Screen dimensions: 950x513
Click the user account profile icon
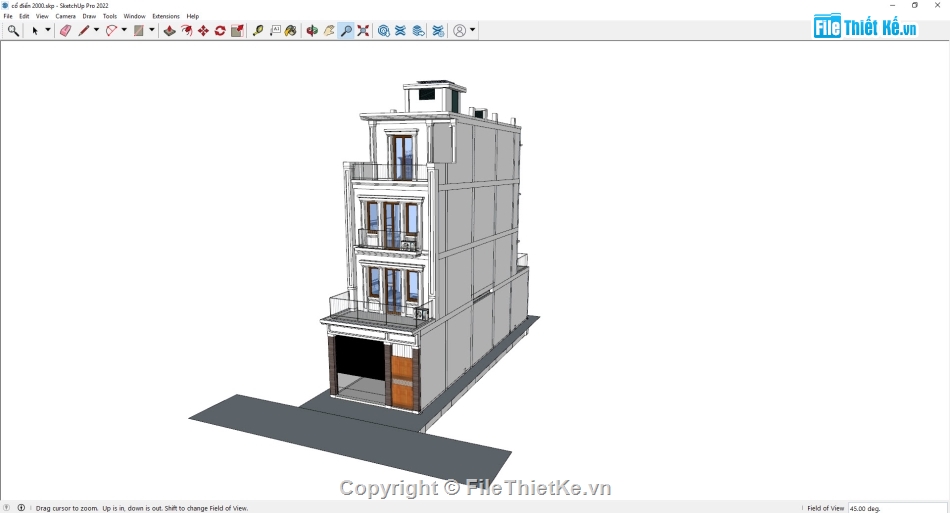coord(460,30)
